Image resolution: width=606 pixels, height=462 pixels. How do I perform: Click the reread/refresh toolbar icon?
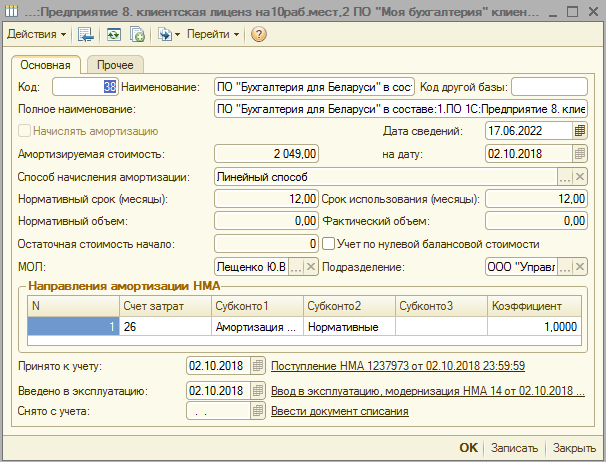[x=113, y=34]
